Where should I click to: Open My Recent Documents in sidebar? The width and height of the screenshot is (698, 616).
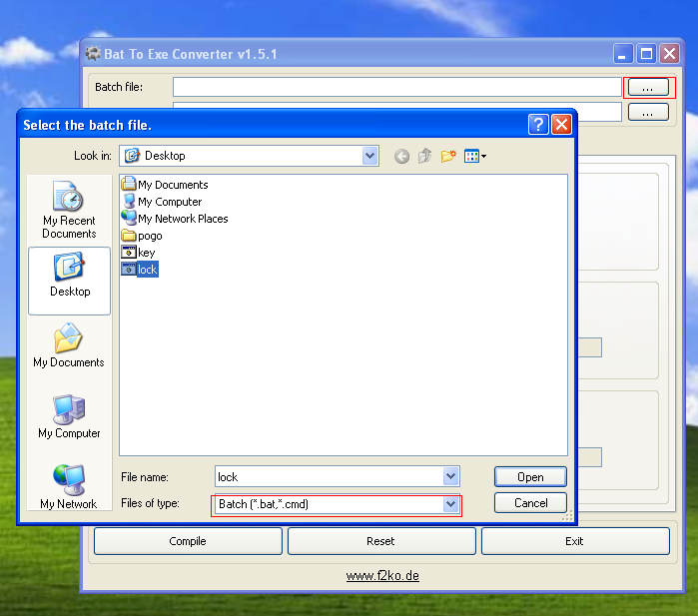69,210
